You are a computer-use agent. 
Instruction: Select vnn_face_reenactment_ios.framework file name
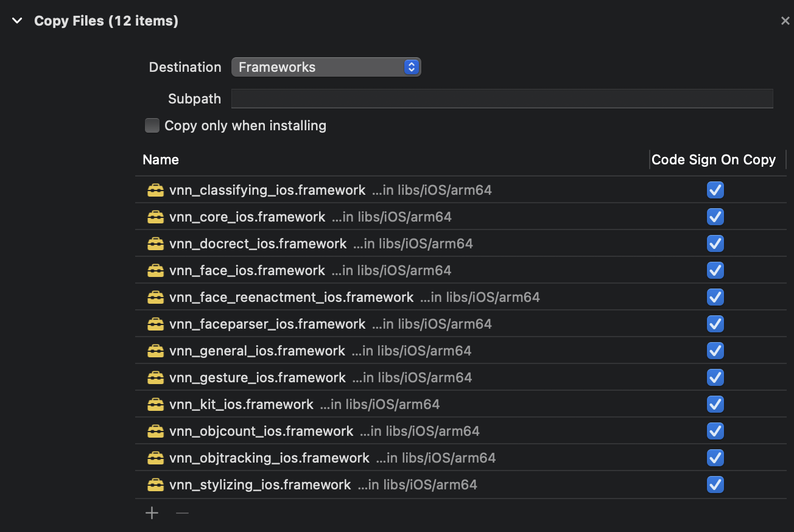click(292, 298)
